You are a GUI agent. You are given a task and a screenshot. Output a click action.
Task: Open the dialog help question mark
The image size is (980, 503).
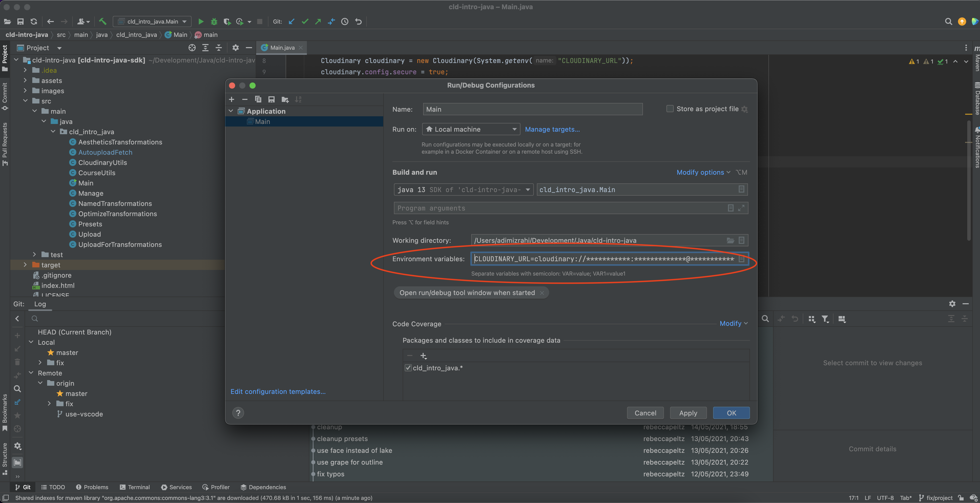pyautogui.click(x=238, y=413)
